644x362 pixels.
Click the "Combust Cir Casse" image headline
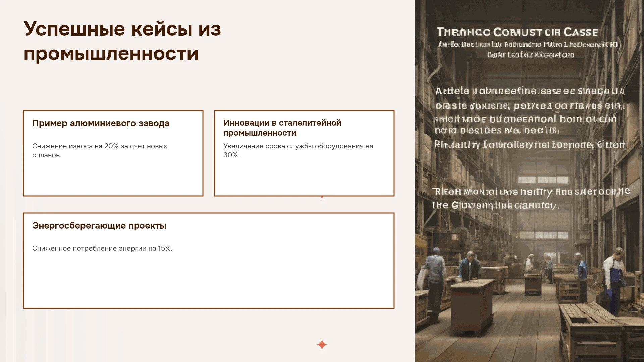click(518, 32)
